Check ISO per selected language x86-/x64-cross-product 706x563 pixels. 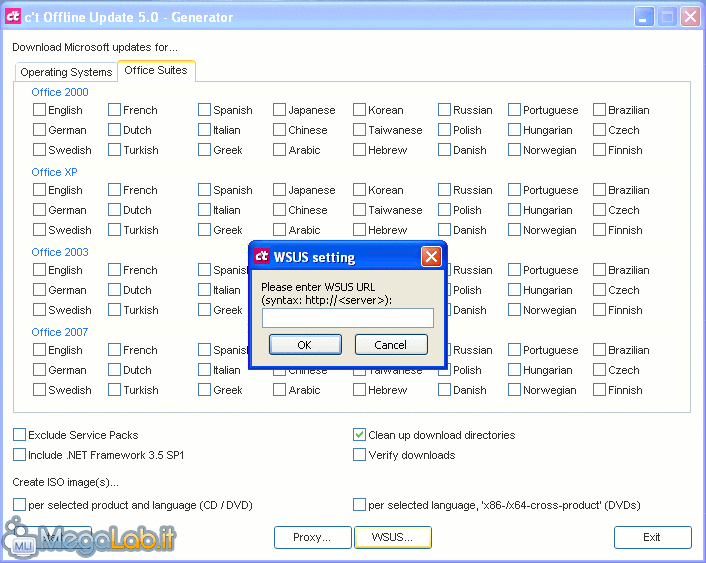[x=359, y=504]
